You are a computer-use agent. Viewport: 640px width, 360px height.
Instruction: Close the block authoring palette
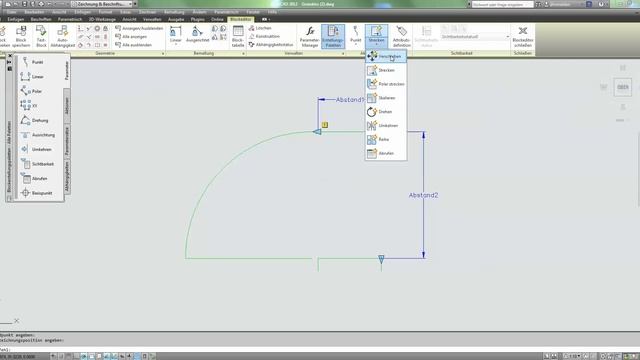[10, 56]
